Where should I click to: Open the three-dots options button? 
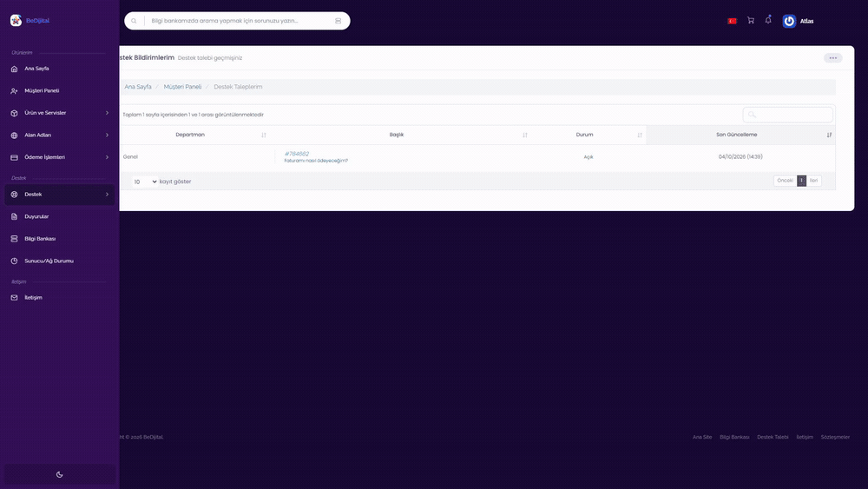pyautogui.click(x=832, y=58)
